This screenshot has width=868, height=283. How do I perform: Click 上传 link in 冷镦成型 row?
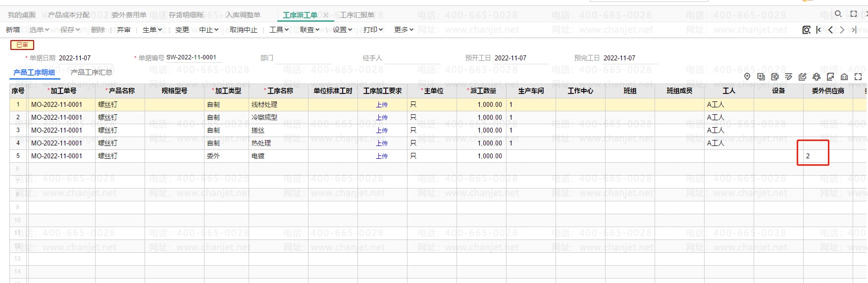coord(382,117)
